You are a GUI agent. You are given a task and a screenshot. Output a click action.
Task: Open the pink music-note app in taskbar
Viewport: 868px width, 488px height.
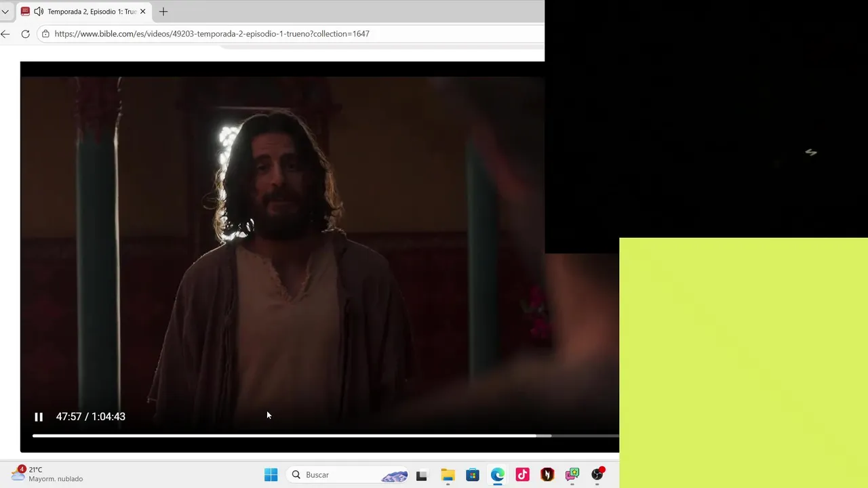[522, 475]
